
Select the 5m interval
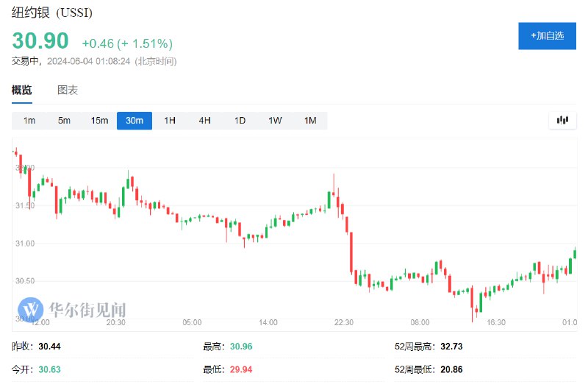click(64, 121)
